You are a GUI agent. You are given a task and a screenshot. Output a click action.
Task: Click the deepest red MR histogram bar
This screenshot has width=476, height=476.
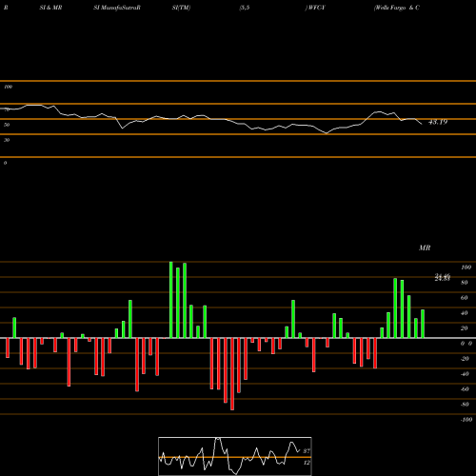coord(232,374)
